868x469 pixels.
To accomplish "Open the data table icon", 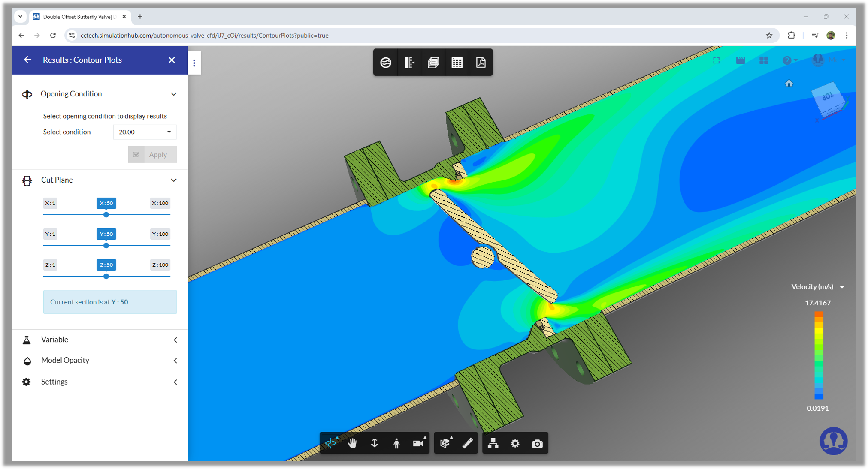I will pyautogui.click(x=457, y=63).
